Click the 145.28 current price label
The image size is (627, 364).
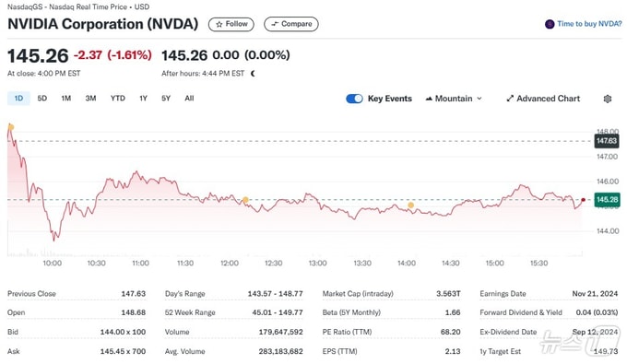tap(607, 199)
